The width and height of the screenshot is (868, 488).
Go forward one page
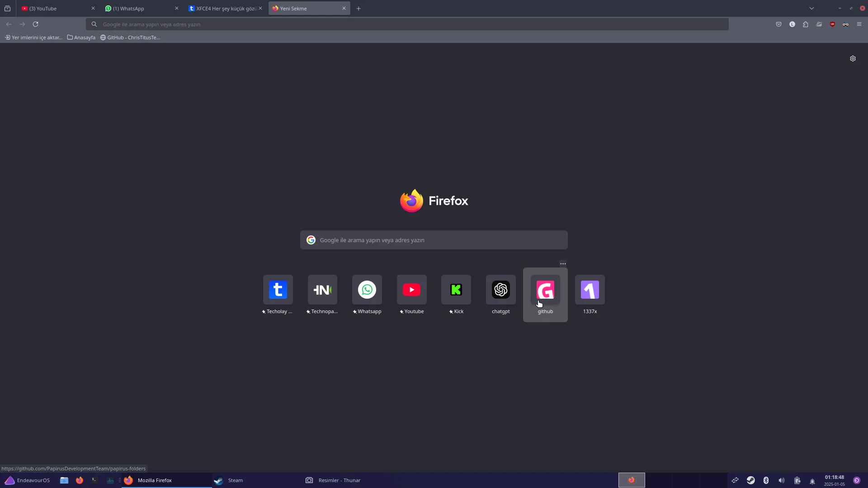click(x=22, y=24)
